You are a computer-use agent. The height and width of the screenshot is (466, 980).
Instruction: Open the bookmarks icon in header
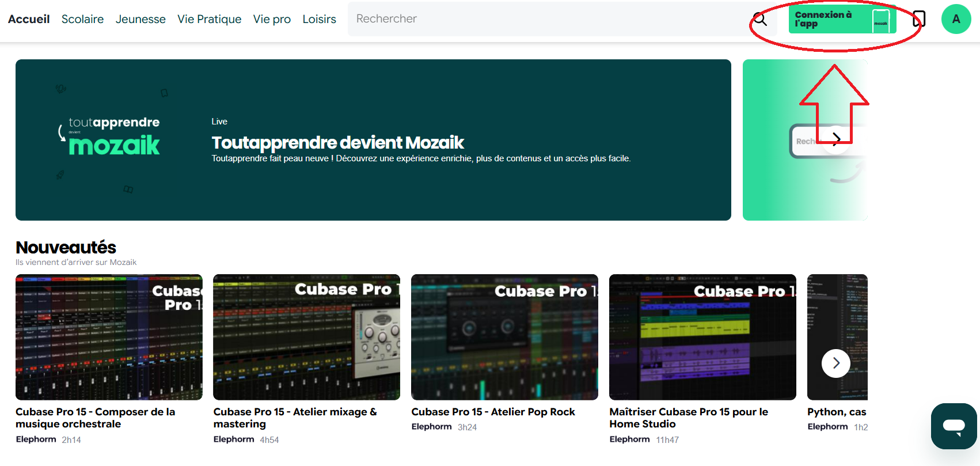(919, 19)
